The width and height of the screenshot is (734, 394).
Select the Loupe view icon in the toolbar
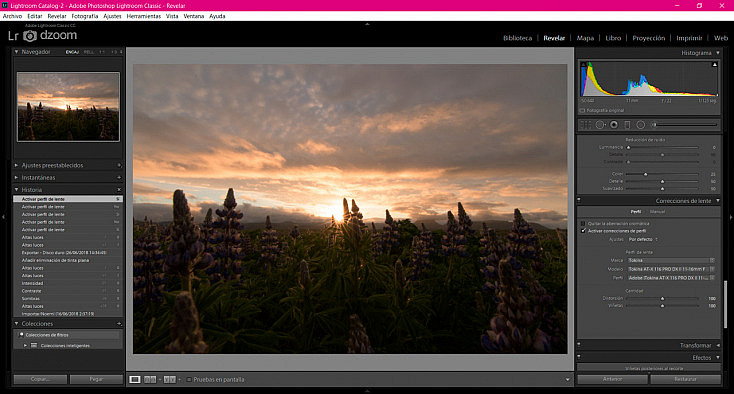tap(135, 379)
